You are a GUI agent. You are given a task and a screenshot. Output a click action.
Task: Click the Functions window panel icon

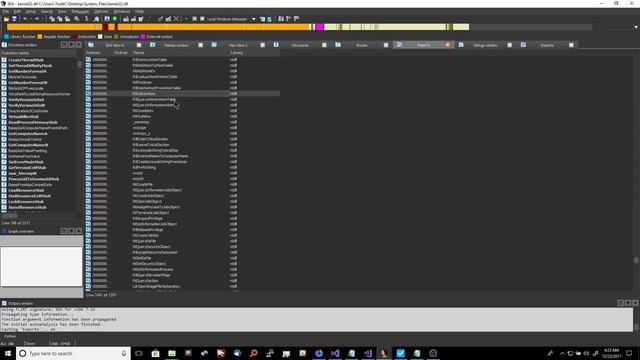coord(4,45)
